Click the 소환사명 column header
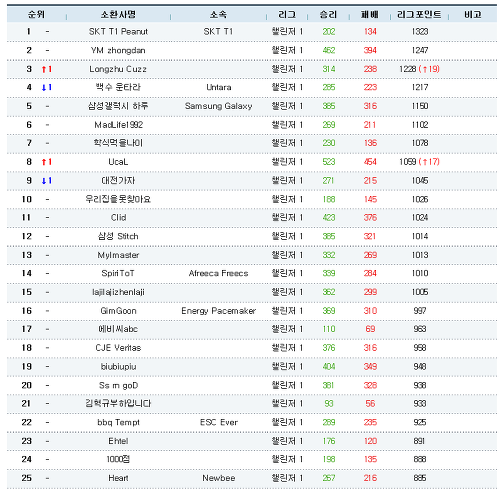Image resolution: width=500 pixels, height=491 pixels. 118,14
